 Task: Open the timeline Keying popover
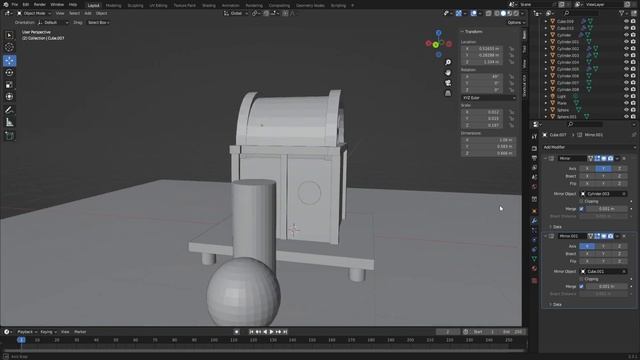pos(48,332)
